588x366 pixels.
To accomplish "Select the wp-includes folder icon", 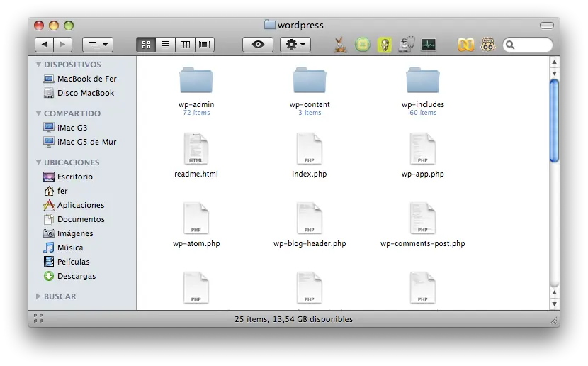I will (x=423, y=80).
